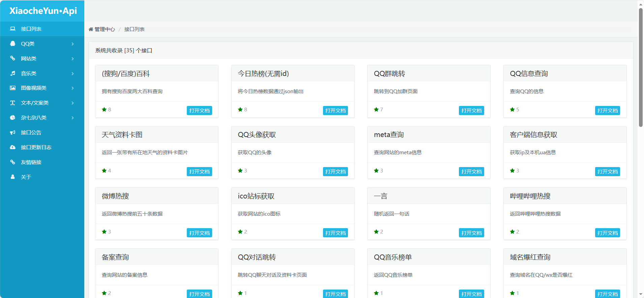
Task: Click the cloud icon beside 接口更新日志
Action: 13,147
